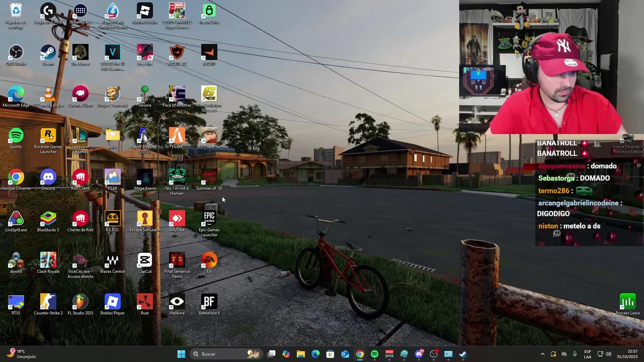The image size is (644, 362).
Task: Select the Project Zomboid desktop icon
Action: pyautogui.click(x=113, y=97)
